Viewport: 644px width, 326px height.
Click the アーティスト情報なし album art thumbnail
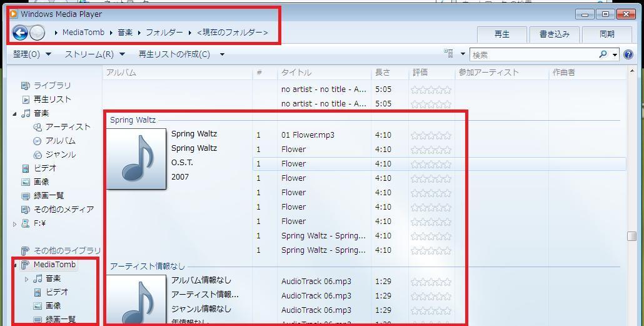136,300
